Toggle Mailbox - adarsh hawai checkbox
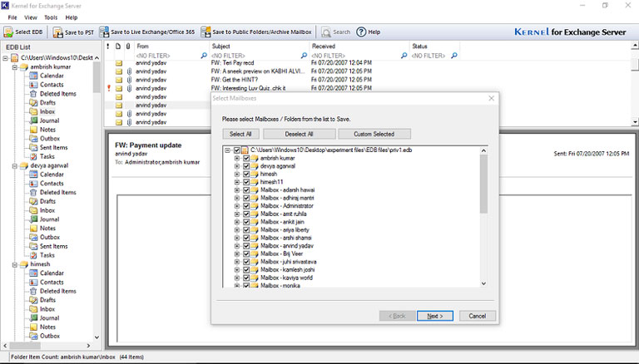 [246, 190]
